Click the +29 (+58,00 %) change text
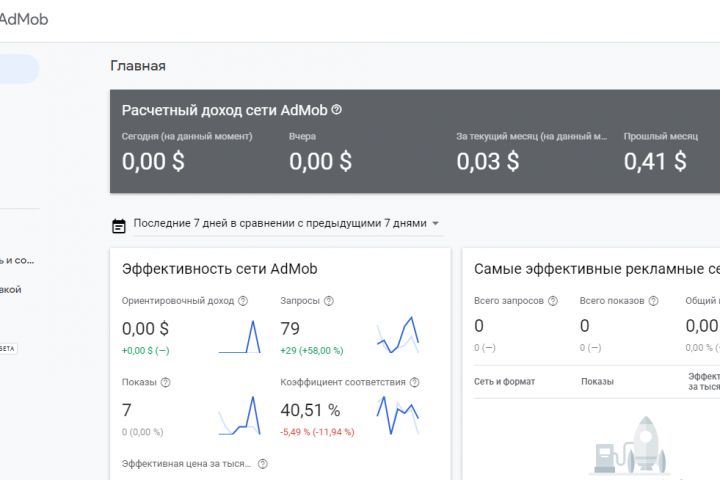Viewport: 720px width, 480px height. (312, 350)
